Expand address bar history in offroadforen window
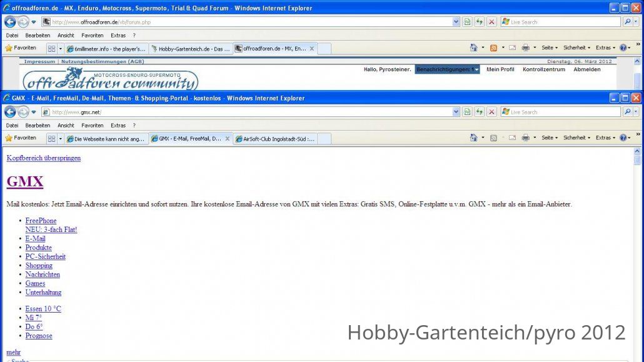Image resolution: width=644 pixels, height=362 pixels. pyautogui.click(x=456, y=22)
